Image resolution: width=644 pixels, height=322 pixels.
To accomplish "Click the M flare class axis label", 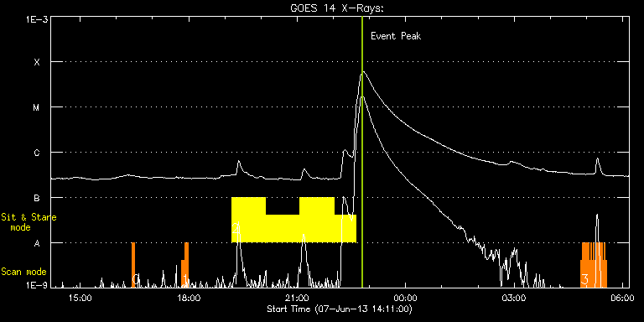I will tap(37, 107).
